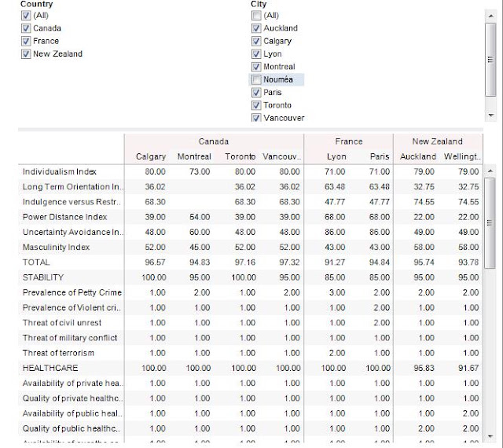Check the Nouméa city checkbox
Viewport: 503px width, 448px height.
[256, 79]
